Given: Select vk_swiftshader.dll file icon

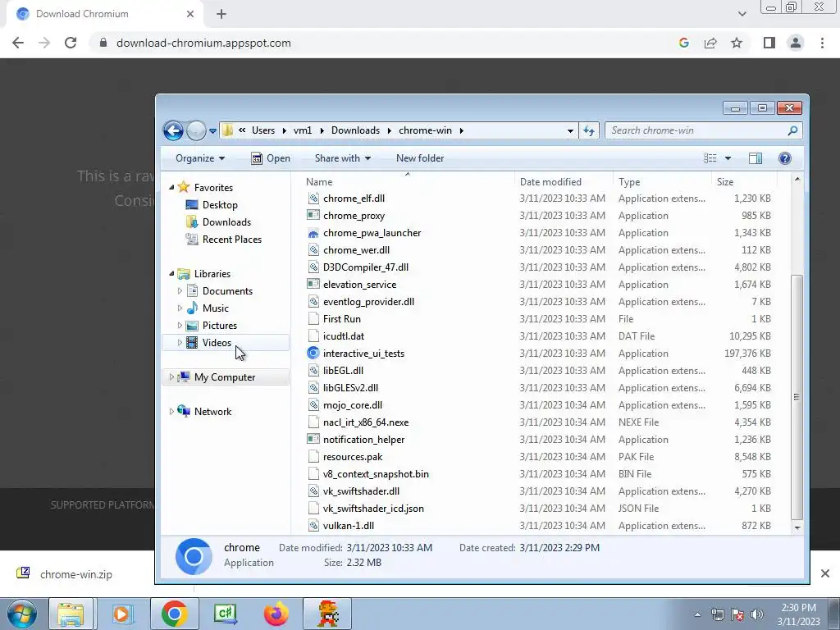Looking at the screenshot, I should pyautogui.click(x=313, y=491).
